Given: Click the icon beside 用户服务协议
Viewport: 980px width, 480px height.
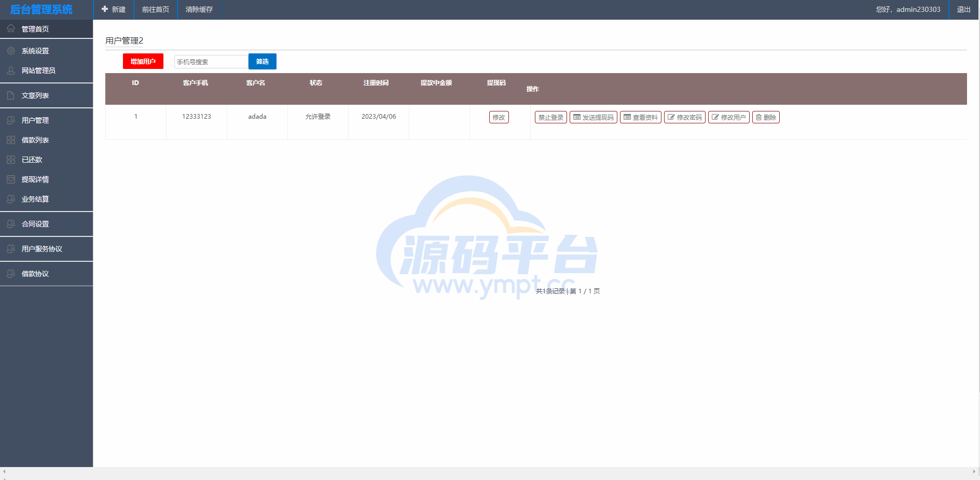Looking at the screenshot, I should coord(11,249).
